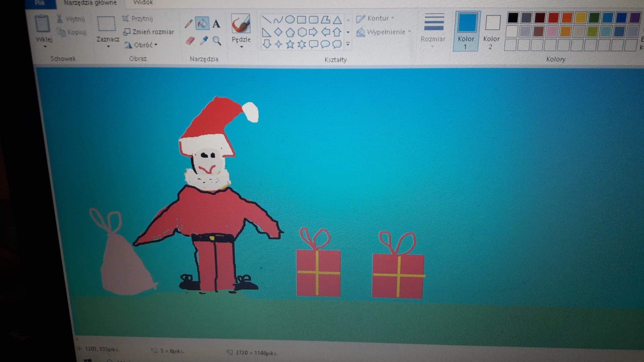Screen dimensions: 644x362
Task: Choose the Rounded rectangle shape
Action: (313, 19)
